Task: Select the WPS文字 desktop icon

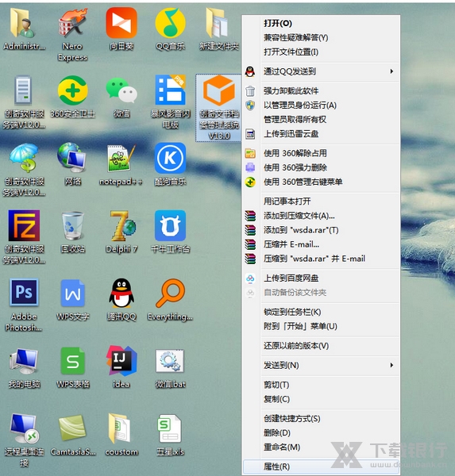Action: 72,299
